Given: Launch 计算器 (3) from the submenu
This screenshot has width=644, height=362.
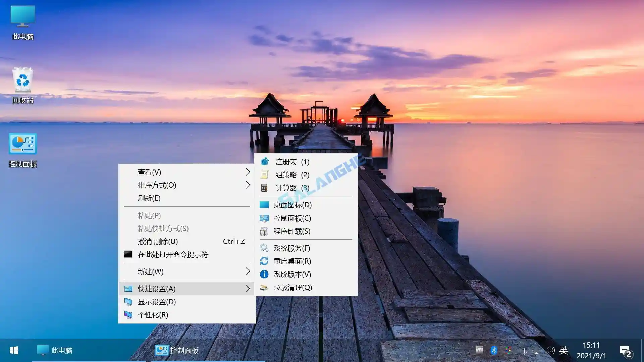Looking at the screenshot, I should [306, 188].
